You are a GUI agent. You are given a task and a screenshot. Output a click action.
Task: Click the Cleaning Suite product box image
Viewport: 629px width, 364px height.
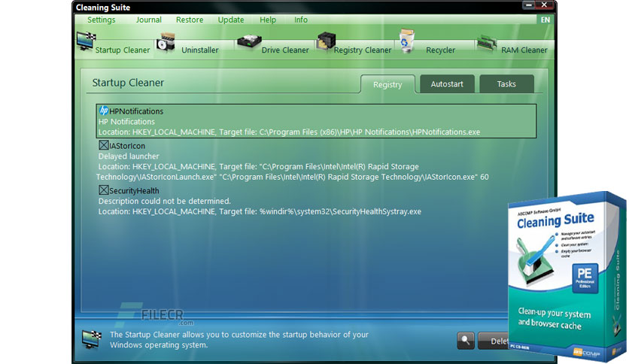click(567, 276)
